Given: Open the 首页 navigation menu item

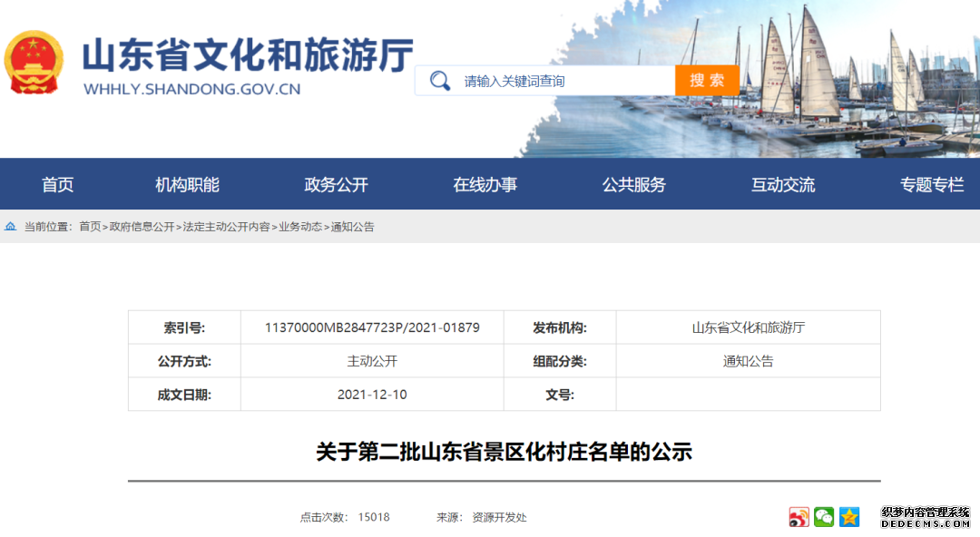Looking at the screenshot, I should tap(57, 185).
